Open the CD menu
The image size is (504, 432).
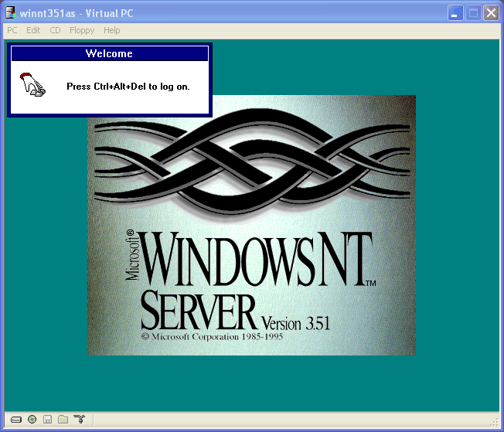click(55, 30)
